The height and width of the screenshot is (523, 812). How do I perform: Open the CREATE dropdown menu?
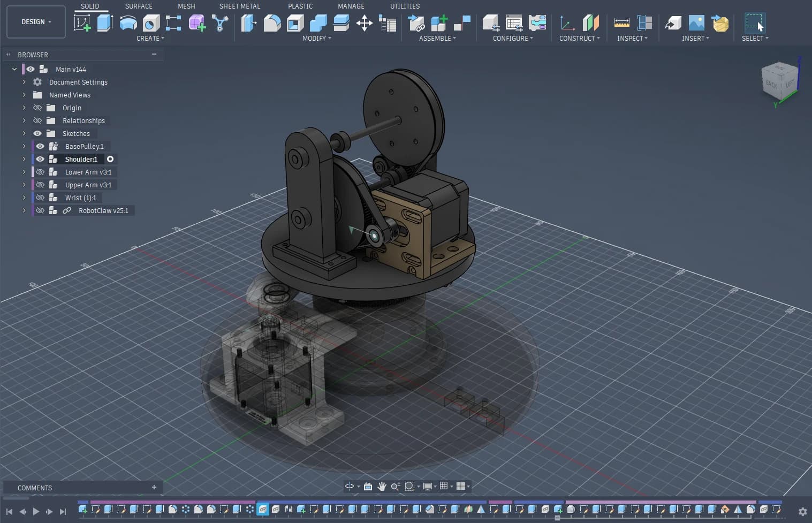click(x=150, y=39)
